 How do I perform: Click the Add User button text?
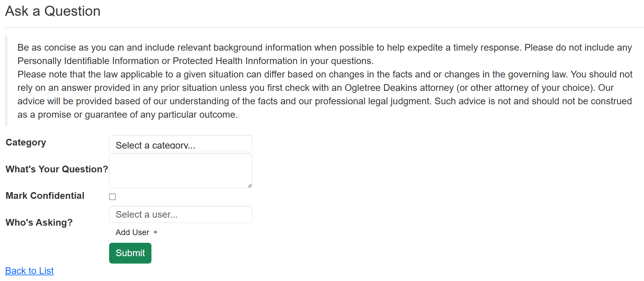(x=132, y=232)
